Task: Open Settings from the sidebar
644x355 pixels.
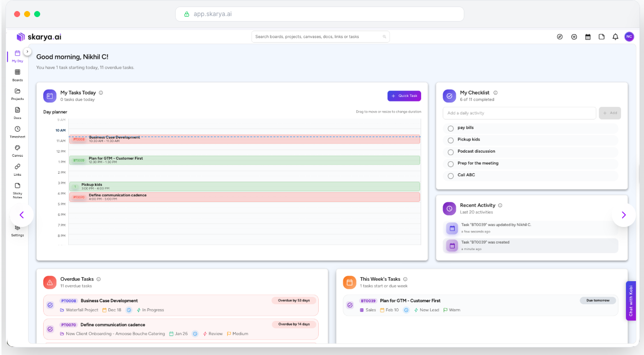Action: [x=18, y=230]
